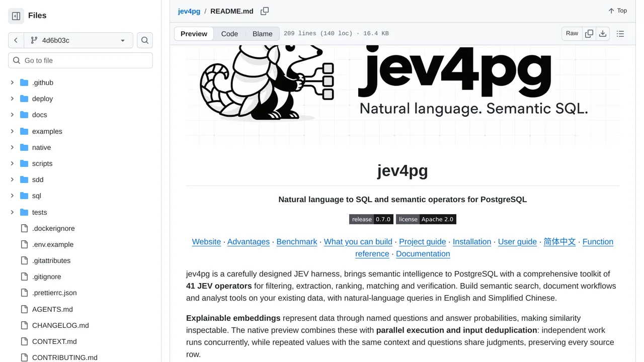The height and width of the screenshot is (362, 644).
Task: Jump to Top of the file
Action: coord(617,11)
